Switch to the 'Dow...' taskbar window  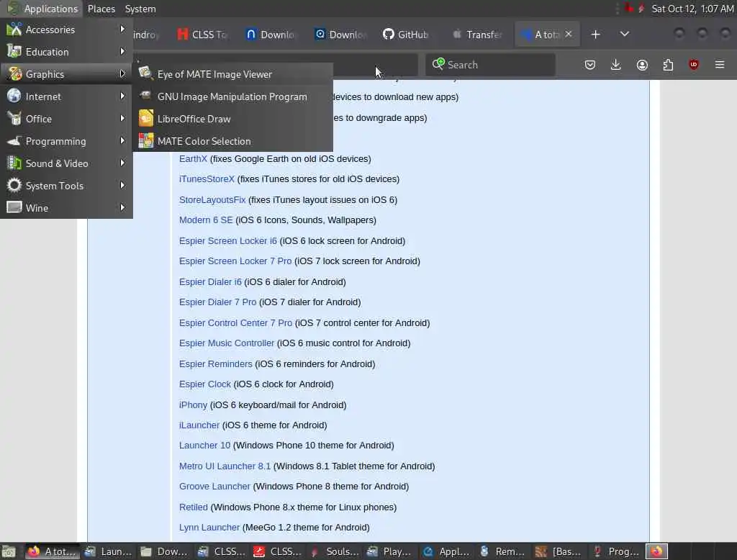click(165, 551)
